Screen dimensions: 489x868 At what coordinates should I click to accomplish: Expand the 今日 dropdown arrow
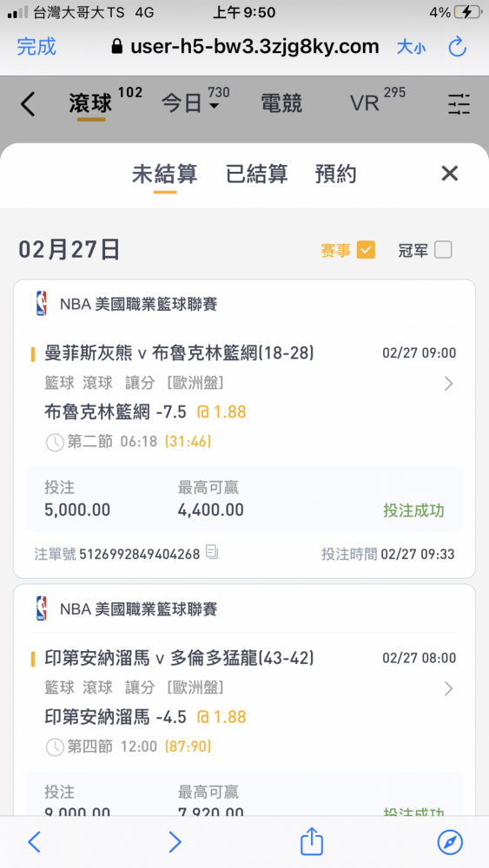pyautogui.click(x=214, y=105)
